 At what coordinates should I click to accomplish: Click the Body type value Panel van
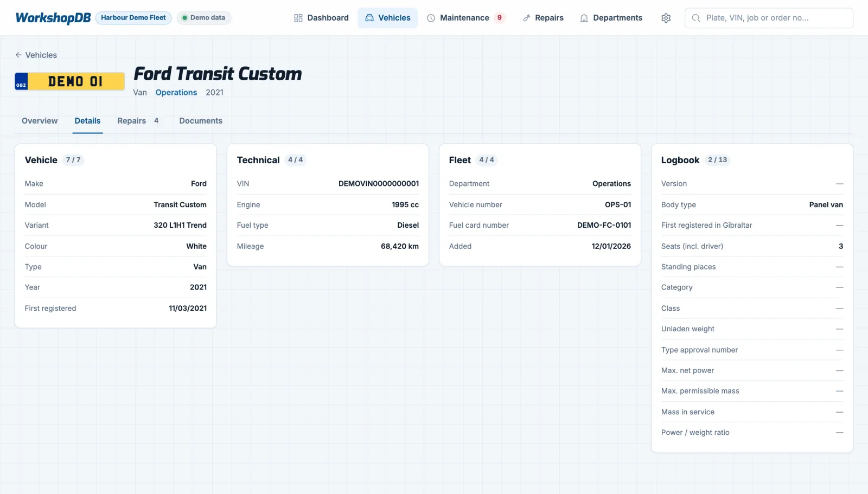(826, 204)
